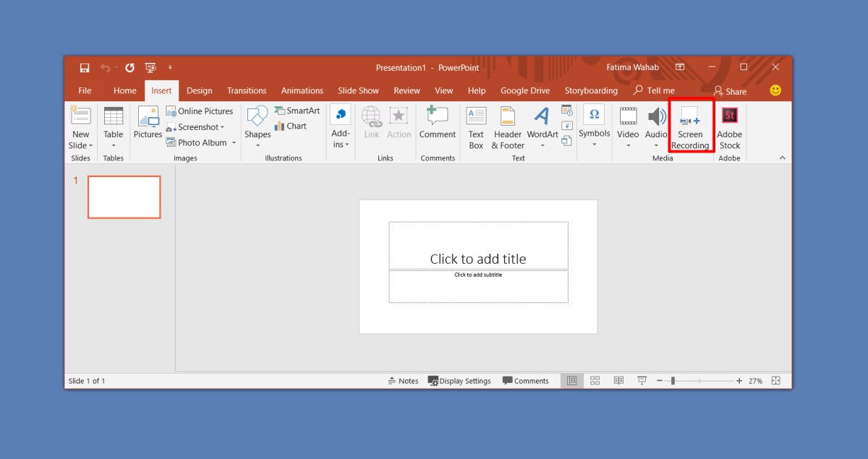Click the Share button

point(730,91)
